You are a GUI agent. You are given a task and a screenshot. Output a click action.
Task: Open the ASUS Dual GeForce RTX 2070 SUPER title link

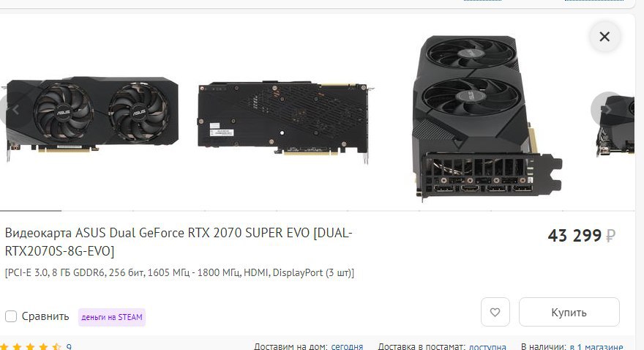tap(179, 242)
